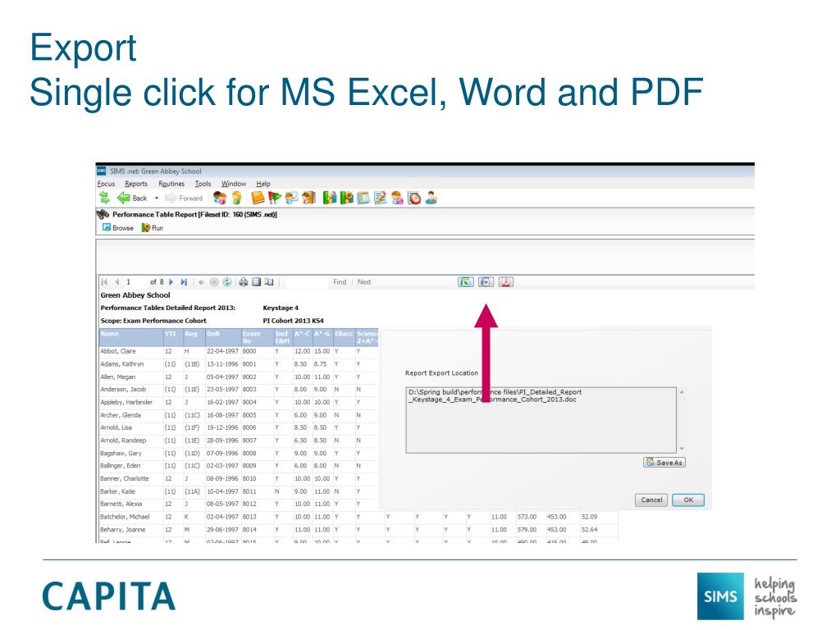Print the report with printer icon
Screen dimensions: 840x630
coord(243,282)
